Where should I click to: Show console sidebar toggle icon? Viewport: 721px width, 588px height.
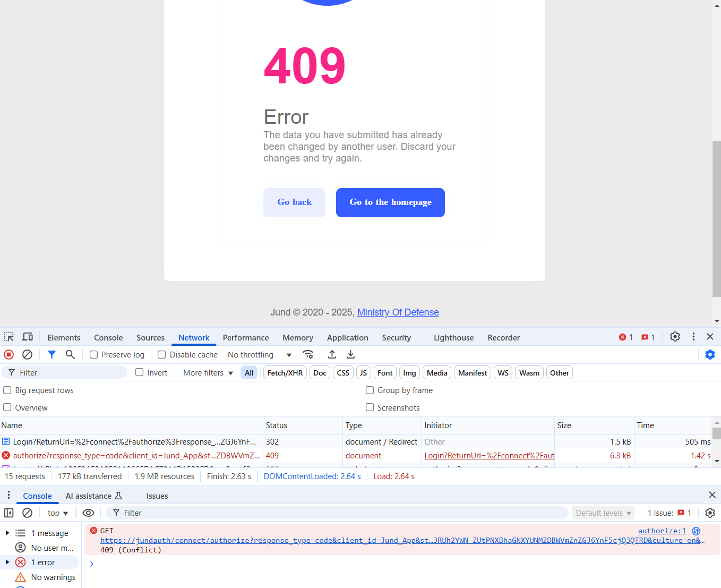point(9,513)
